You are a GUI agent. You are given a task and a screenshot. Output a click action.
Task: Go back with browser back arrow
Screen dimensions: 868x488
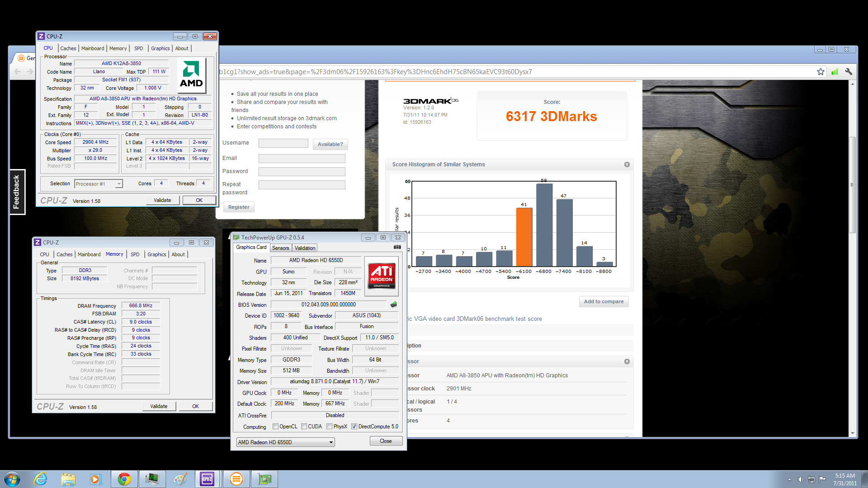[18, 72]
